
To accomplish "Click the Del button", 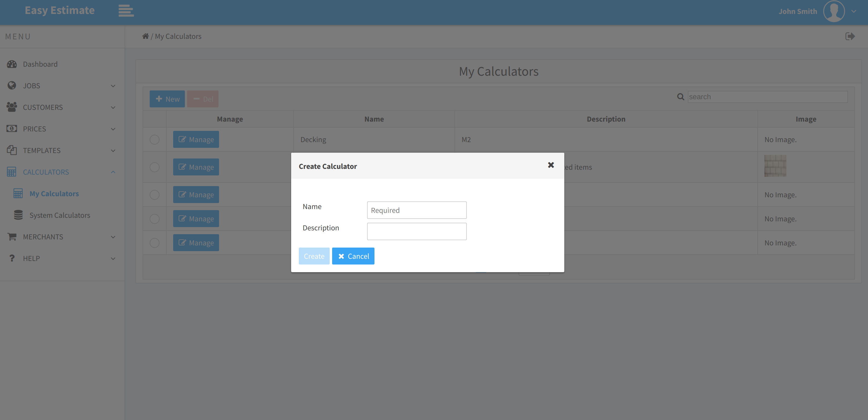I will tap(203, 99).
